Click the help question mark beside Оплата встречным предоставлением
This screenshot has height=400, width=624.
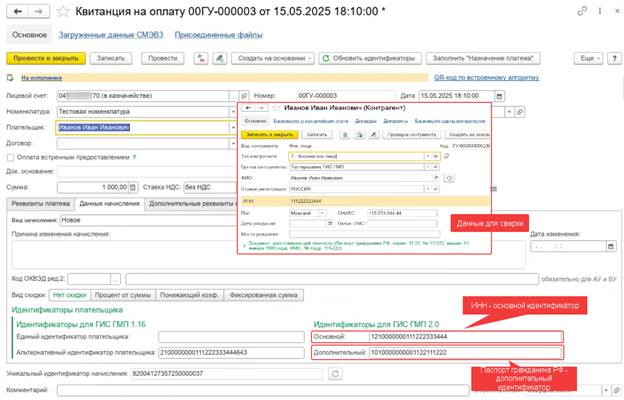135,158
